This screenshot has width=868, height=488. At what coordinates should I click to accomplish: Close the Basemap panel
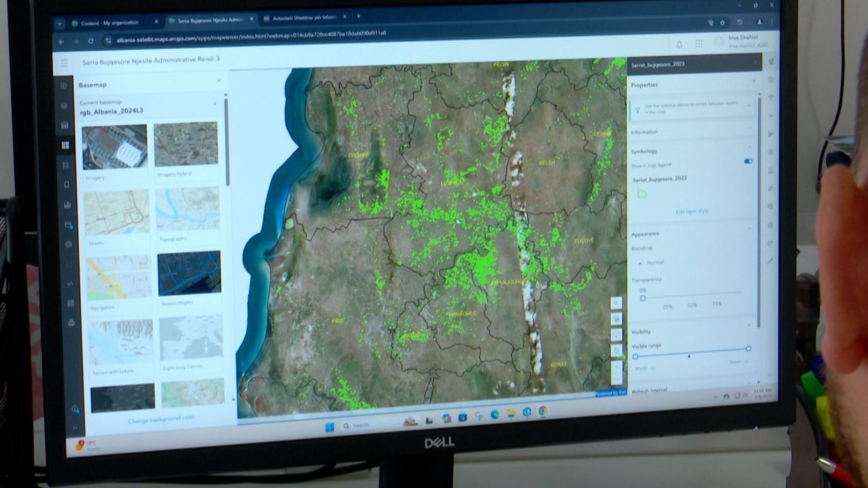pos(218,81)
